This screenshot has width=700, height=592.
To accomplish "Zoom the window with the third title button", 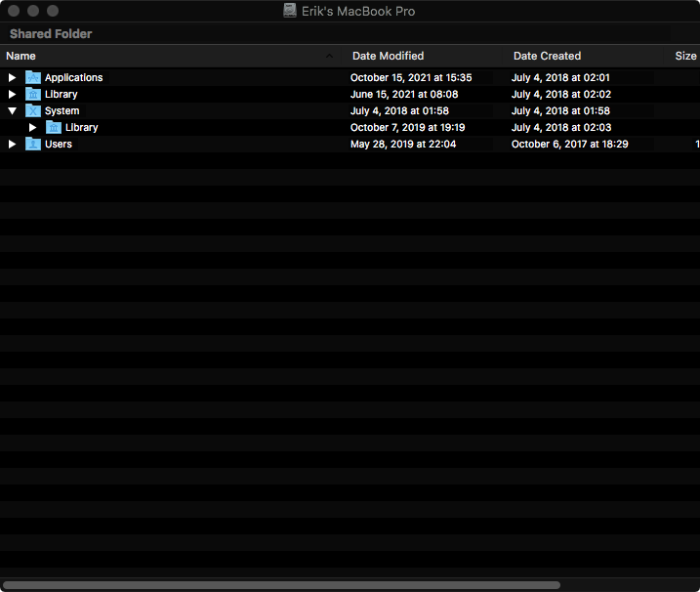I will 53,11.
